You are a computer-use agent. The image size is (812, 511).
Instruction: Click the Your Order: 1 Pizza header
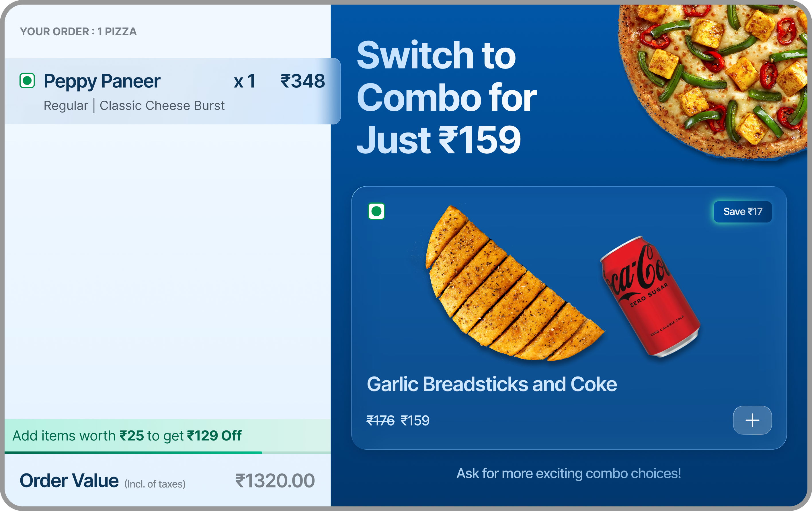pyautogui.click(x=78, y=32)
